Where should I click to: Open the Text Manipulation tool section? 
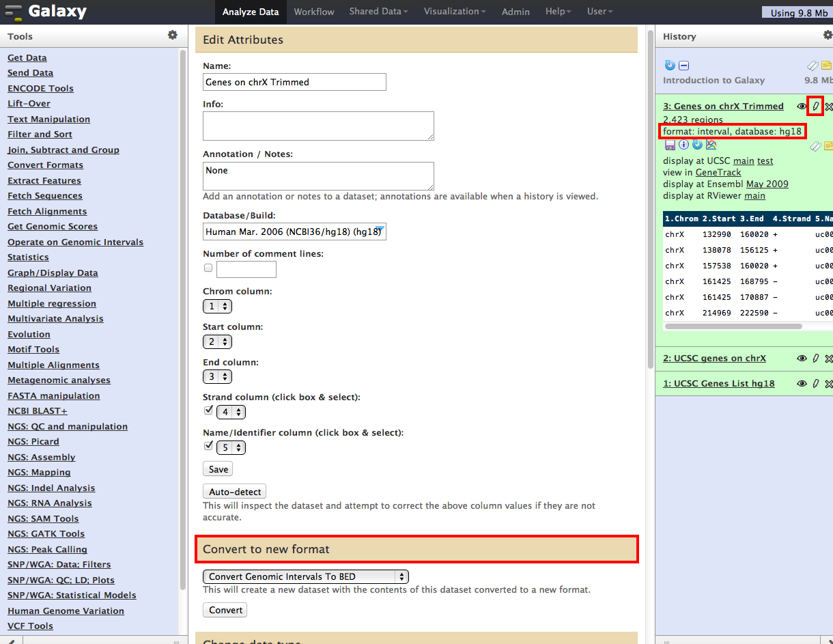tap(49, 120)
